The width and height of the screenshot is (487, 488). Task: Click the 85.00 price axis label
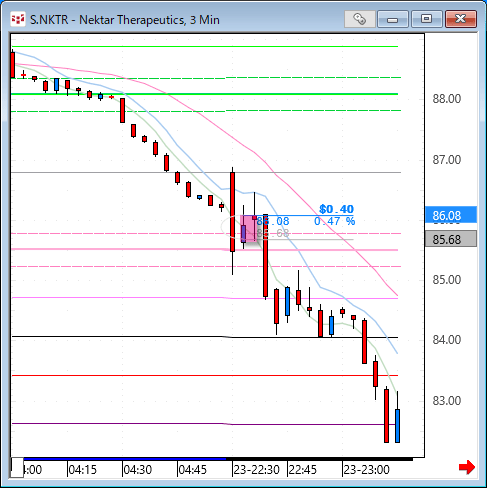[x=447, y=279]
